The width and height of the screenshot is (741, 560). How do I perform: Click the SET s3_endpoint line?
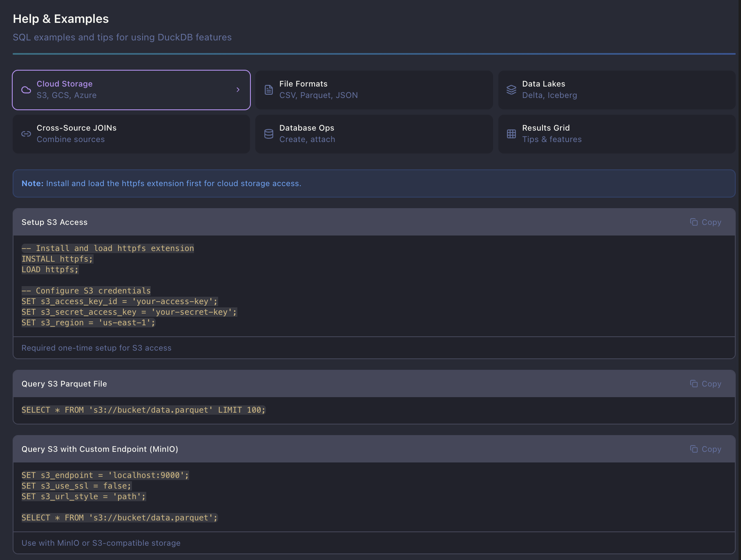tap(105, 475)
